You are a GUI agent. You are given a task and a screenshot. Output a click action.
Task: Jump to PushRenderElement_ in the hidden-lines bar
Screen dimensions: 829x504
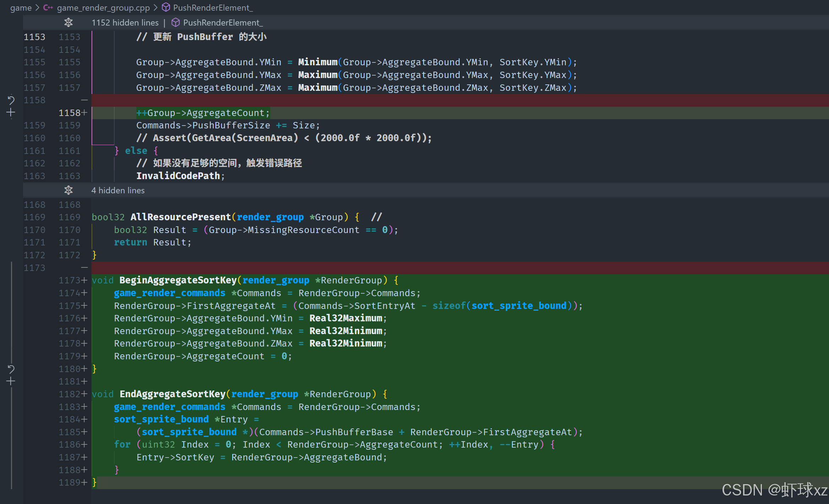click(223, 23)
